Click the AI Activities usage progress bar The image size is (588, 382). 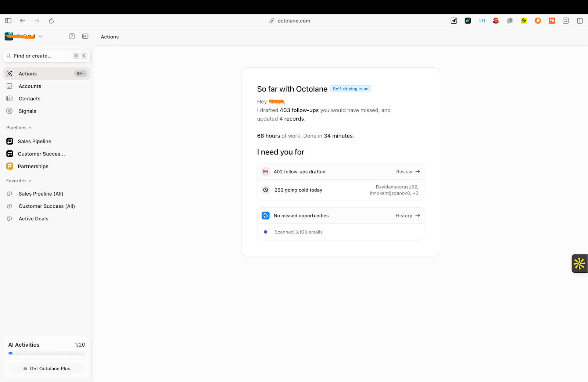coord(47,353)
